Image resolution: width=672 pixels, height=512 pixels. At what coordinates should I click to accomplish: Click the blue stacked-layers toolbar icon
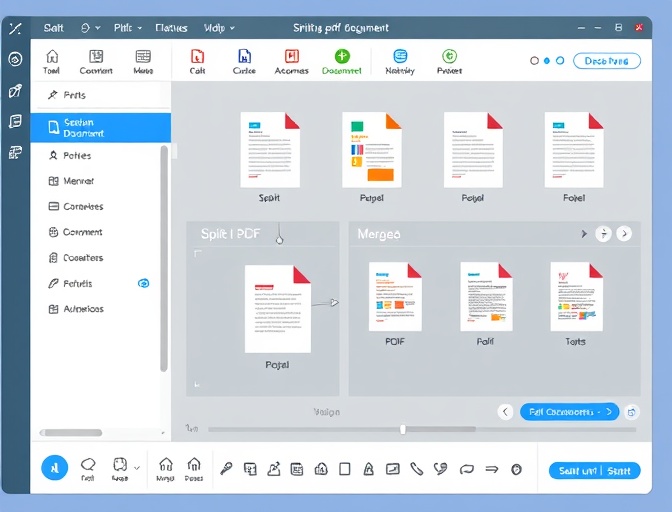click(x=400, y=57)
